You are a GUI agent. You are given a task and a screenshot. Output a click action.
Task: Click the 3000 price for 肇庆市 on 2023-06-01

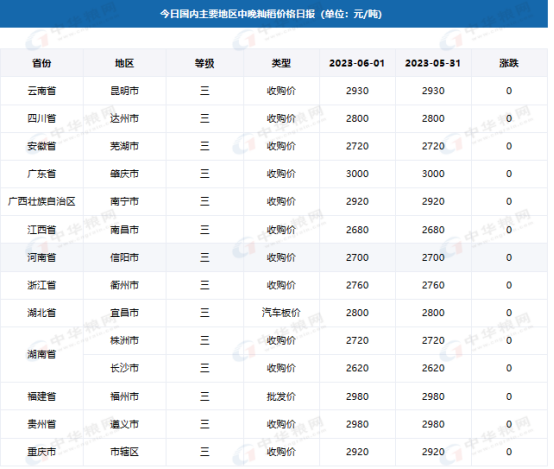click(x=357, y=174)
